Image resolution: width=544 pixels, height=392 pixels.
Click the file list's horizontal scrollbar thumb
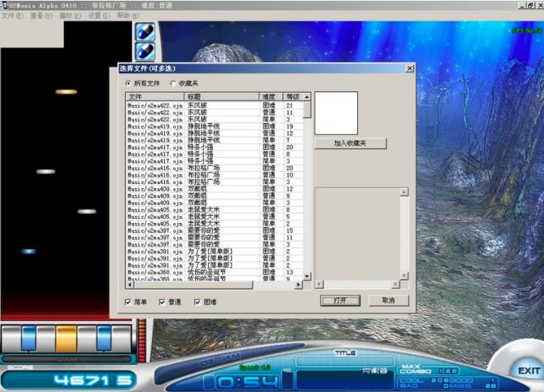coord(193,285)
